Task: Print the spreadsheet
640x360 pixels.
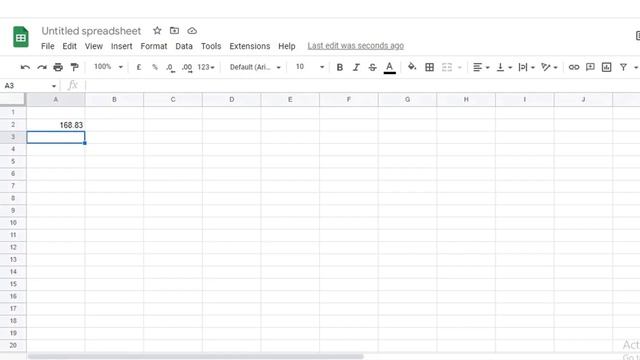Action: (58, 67)
